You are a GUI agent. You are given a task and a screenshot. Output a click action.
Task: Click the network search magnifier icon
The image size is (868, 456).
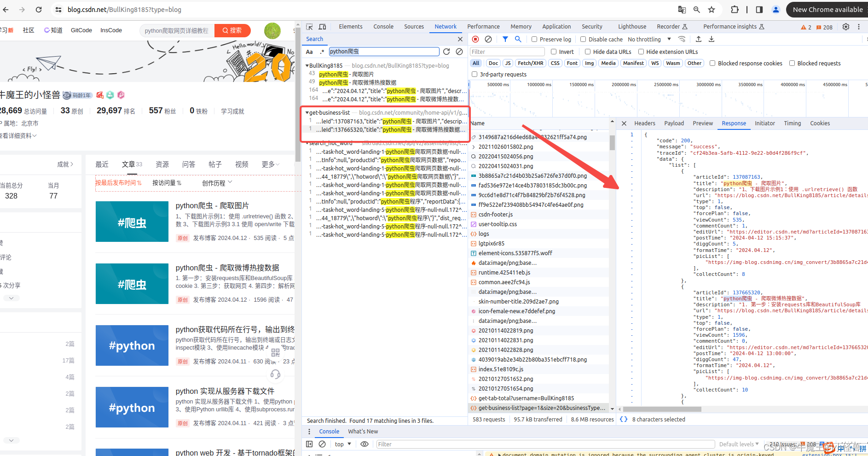518,39
